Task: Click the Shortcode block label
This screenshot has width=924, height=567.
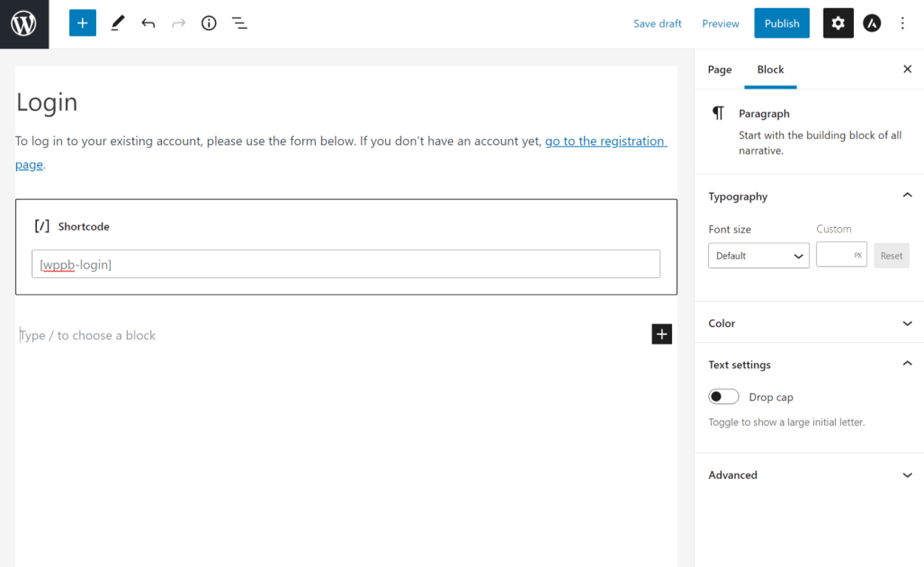Action: click(x=84, y=227)
